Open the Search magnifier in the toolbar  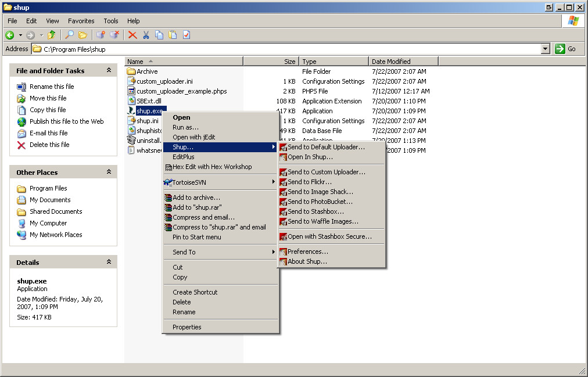(69, 35)
